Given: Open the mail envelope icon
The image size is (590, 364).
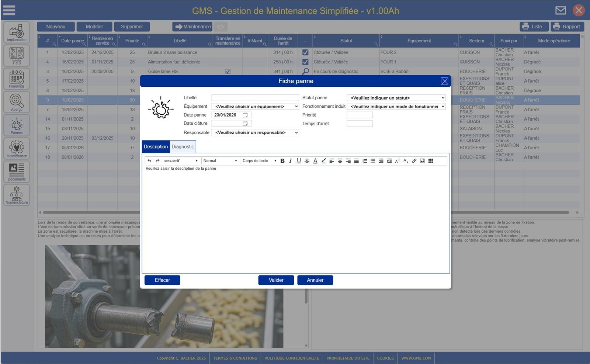Looking at the screenshot, I should click(560, 10).
